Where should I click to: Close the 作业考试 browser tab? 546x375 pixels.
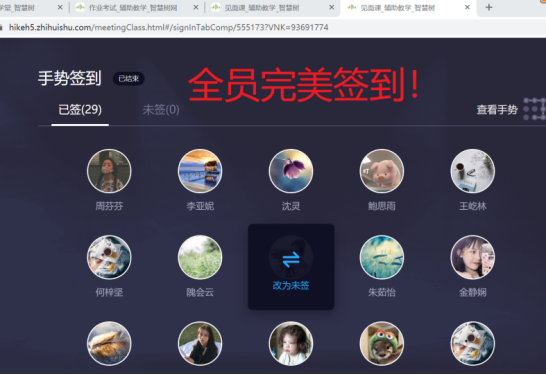click(x=196, y=7)
